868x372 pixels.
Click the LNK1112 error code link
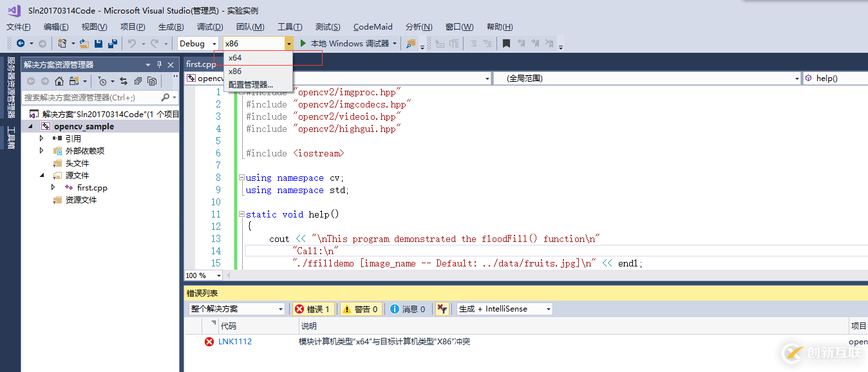(235, 342)
